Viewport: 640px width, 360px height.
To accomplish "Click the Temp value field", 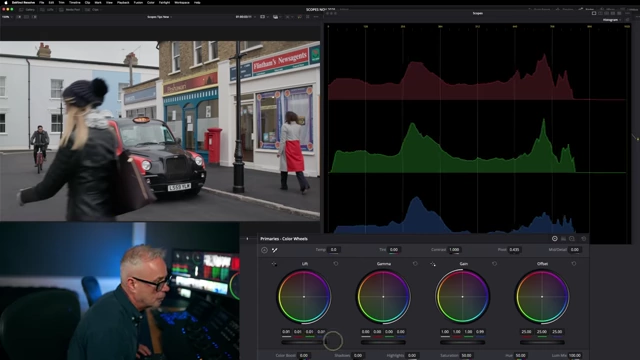I will click(x=334, y=250).
